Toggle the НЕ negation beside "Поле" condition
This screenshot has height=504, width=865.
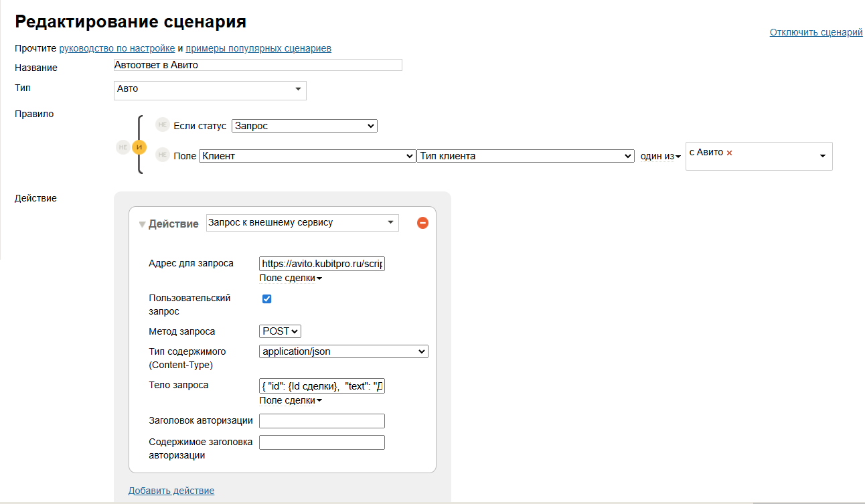coord(162,155)
